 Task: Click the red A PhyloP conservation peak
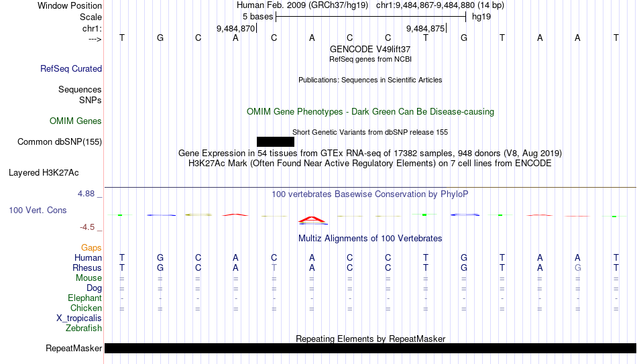tap(312, 220)
